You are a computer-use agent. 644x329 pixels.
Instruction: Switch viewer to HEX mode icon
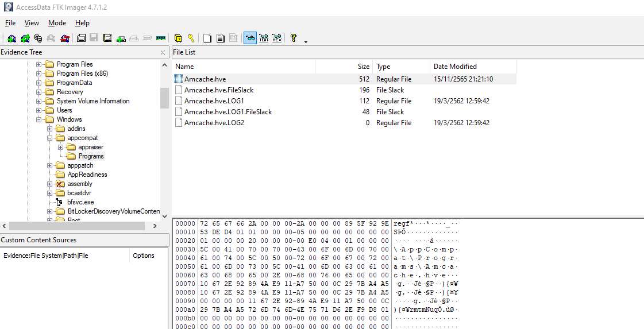coord(277,38)
